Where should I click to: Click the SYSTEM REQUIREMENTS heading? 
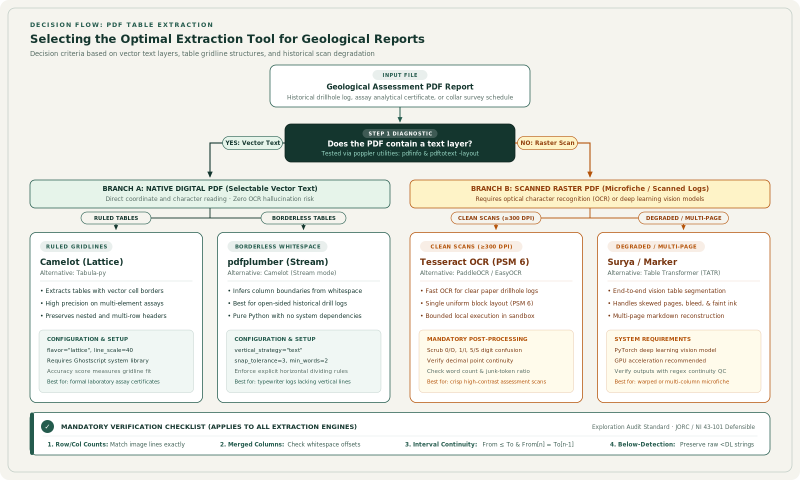click(x=653, y=339)
